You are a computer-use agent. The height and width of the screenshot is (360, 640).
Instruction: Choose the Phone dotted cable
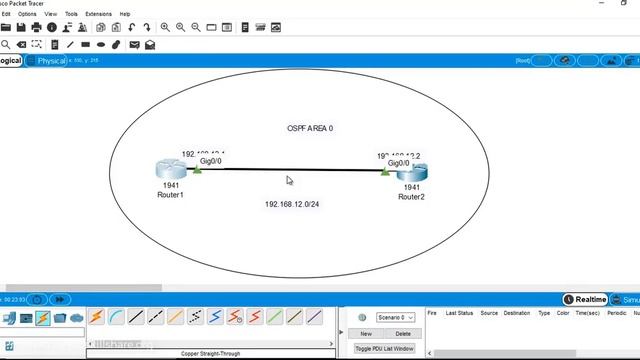(195, 317)
